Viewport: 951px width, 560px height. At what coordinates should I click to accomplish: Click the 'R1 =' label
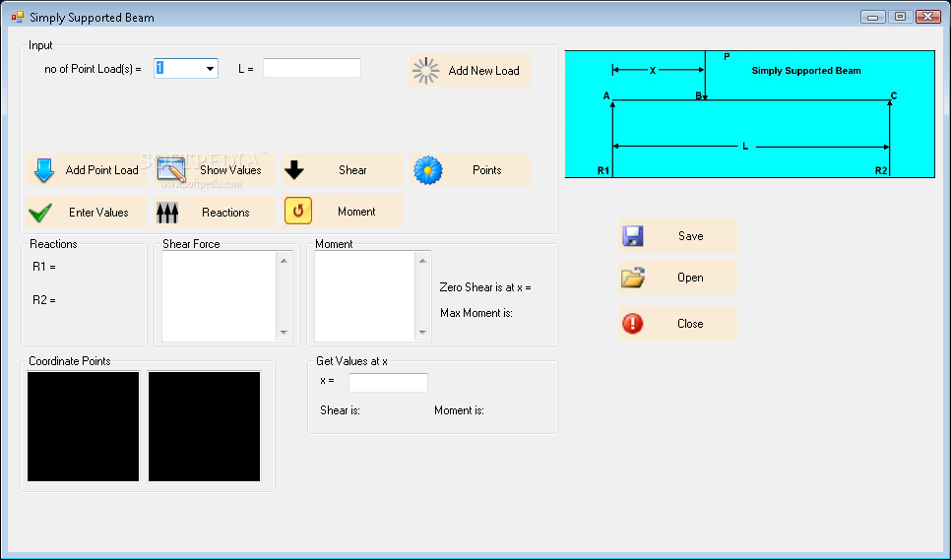coord(44,267)
